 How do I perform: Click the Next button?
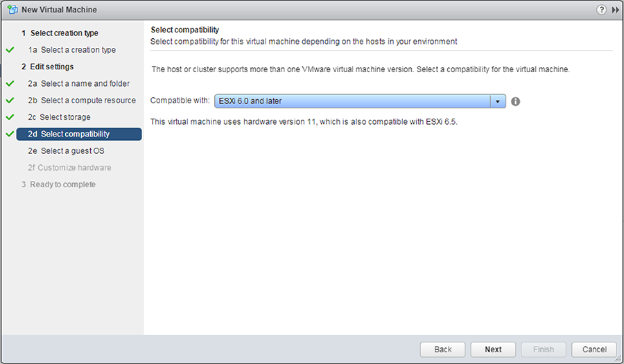[x=493, y=349]
